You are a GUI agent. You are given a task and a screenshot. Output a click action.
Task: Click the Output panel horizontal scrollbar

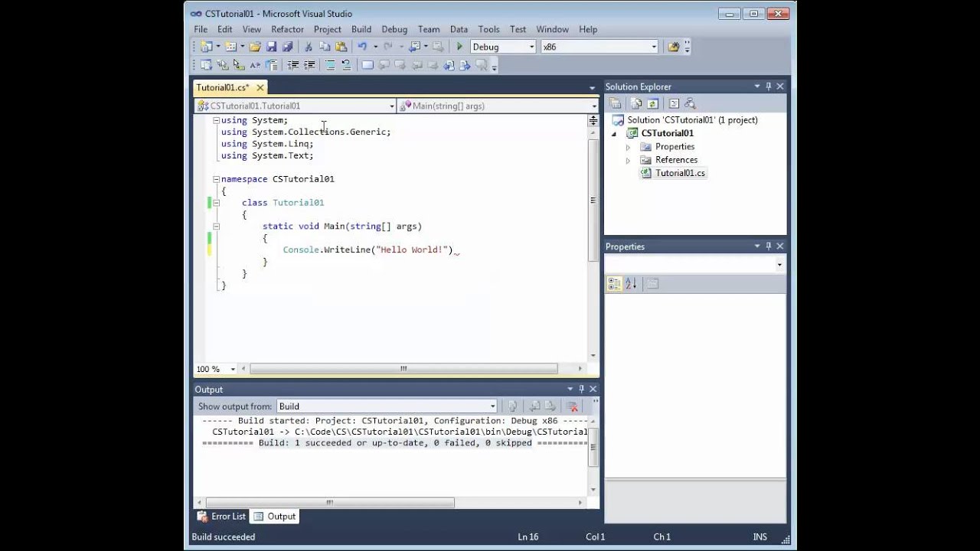pyautogui.click(x=329, y=503)
